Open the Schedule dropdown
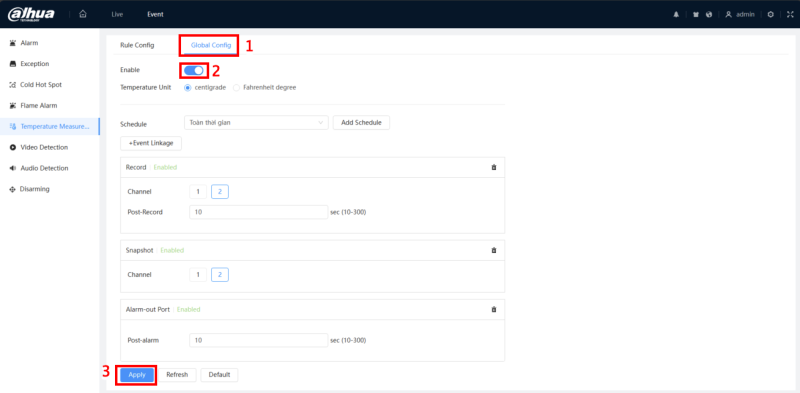Image resolution: width=800 pixels, height=393 pixels. point(256,122)
